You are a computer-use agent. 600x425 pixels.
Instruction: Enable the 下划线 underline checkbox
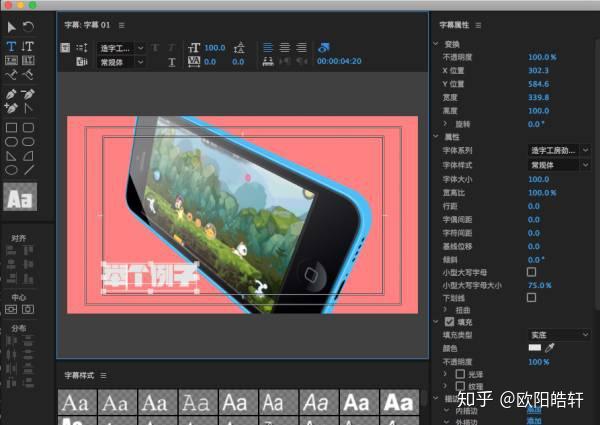532,298
